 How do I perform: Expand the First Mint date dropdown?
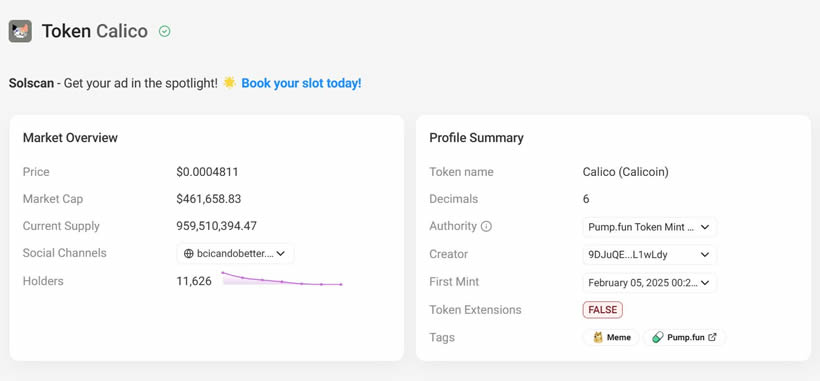point(649,283)
